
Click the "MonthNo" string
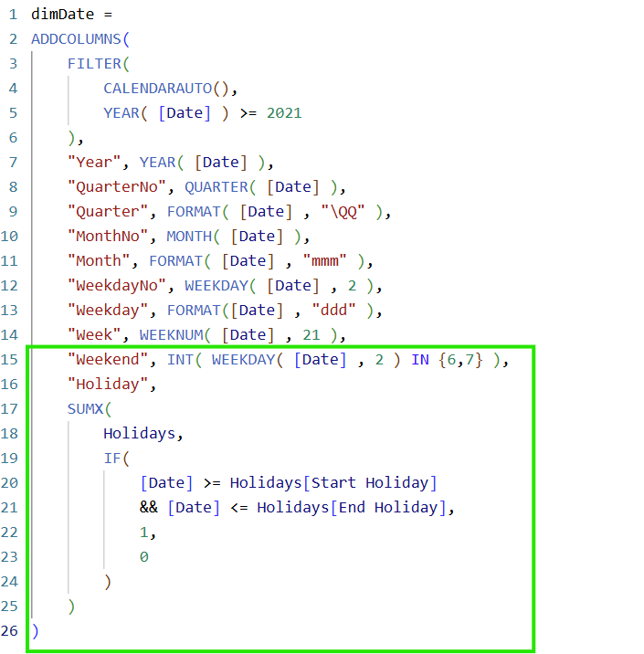(x=108, y=237)
